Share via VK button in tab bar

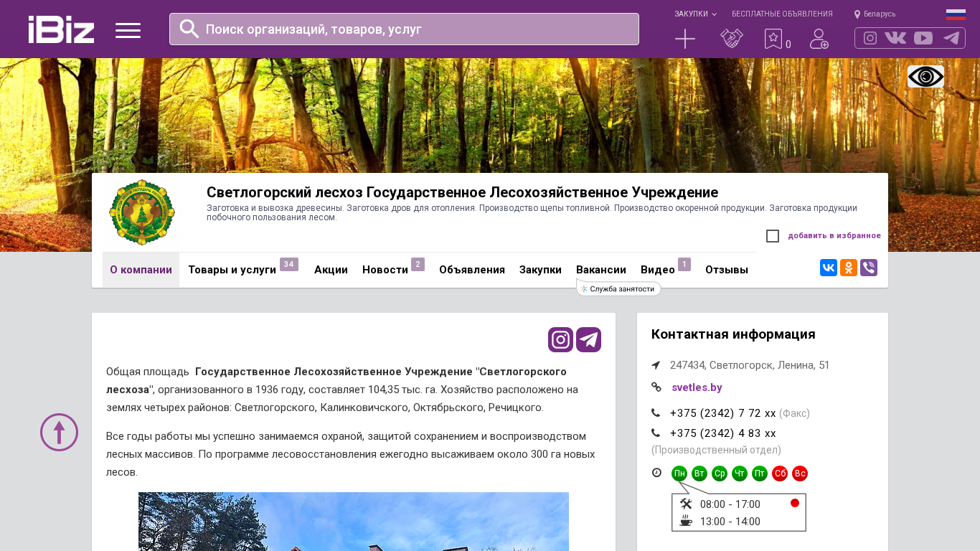point(829,268)
